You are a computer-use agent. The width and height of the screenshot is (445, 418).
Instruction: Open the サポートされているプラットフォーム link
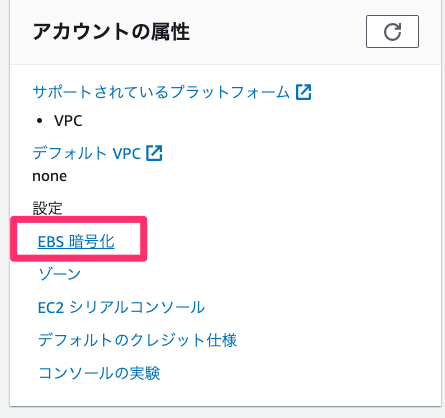coord(161,92)
